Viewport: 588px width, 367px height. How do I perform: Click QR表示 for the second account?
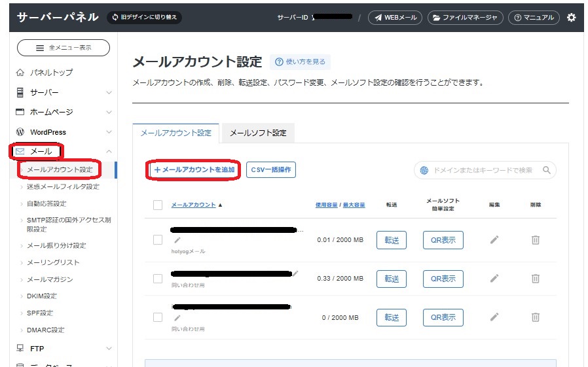pos(443,279)
